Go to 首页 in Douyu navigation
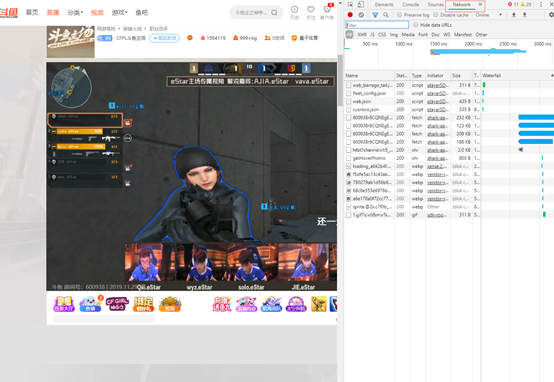The image size is (554, 382). tap(32, 13)
